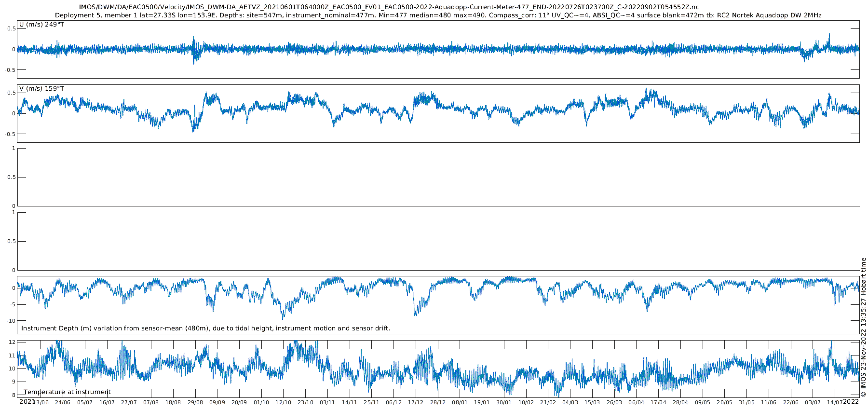The width and height of the screenshot is (868, 410).
Task: Click the '11/06' date tick label
Action: tap(769, 402)
